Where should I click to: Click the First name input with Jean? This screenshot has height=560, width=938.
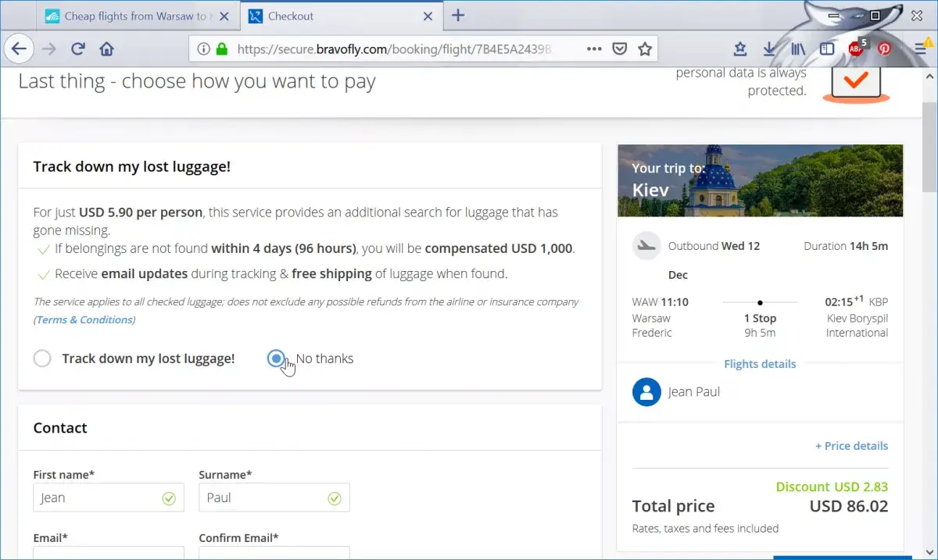coord(109,498)
